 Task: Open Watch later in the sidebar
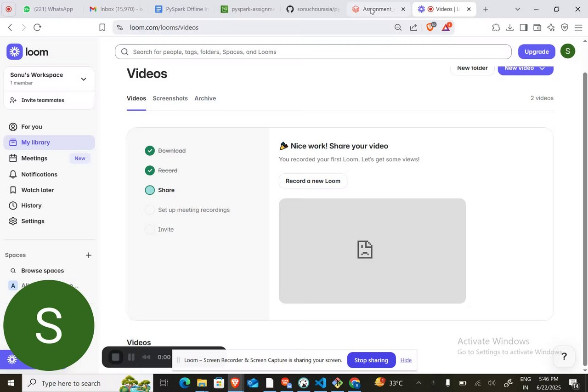tap(49, 190)
